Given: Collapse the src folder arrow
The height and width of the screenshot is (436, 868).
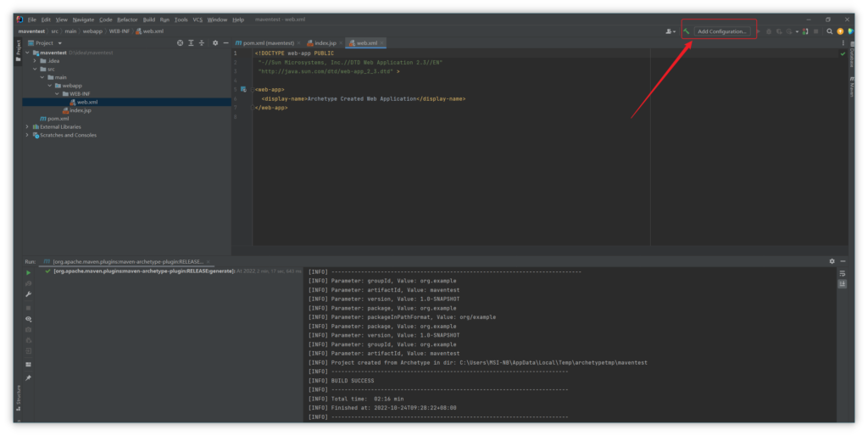Looking at the screenshot, I should pos(35,70).
